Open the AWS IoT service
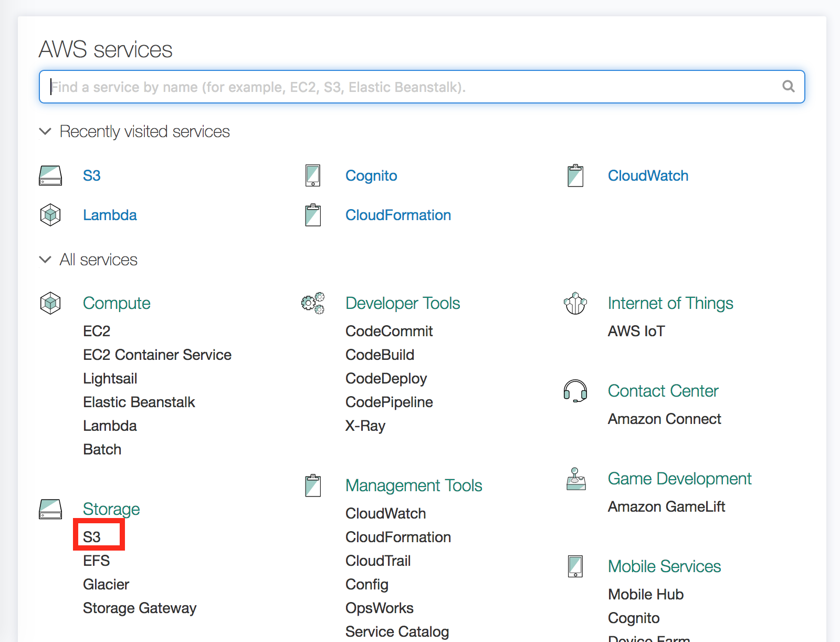The height and width of the screenshot is (642, 840). coord(636,331)
